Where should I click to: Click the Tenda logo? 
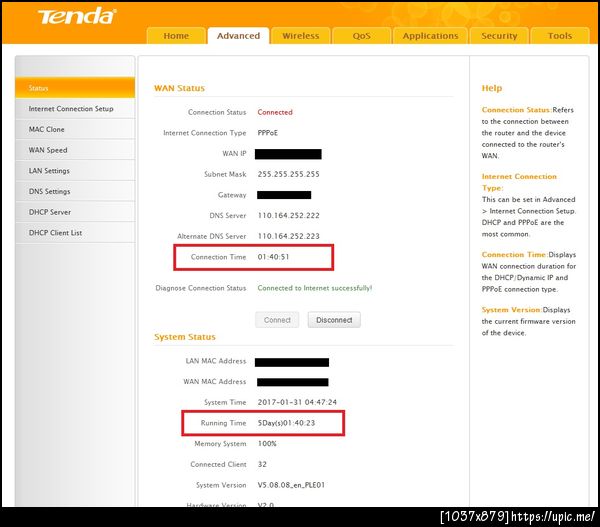tap(76, 16)
